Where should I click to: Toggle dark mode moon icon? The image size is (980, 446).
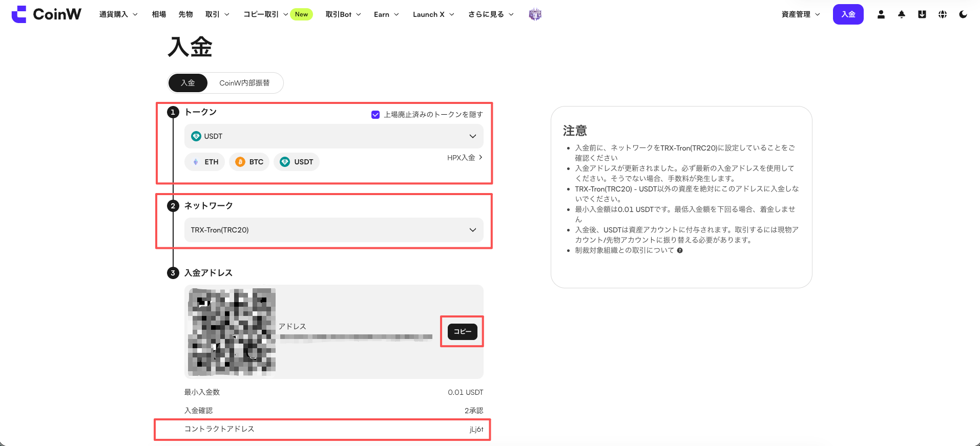coord(963,14)
